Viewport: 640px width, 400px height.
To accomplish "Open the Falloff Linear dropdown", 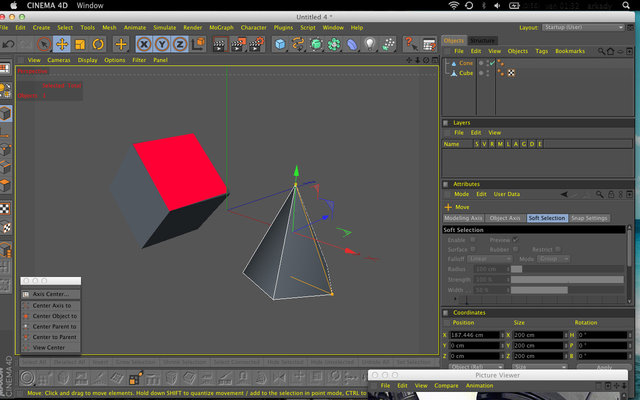I will point(489,259).
